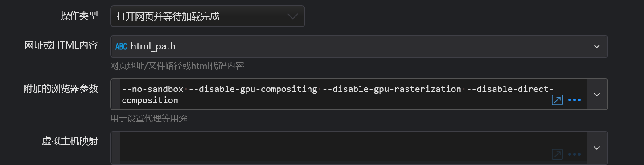The height and width of the screenshot is (165, 644).
Task: Click the 附加的浏览器参数 field label
Action: point(61,89)
